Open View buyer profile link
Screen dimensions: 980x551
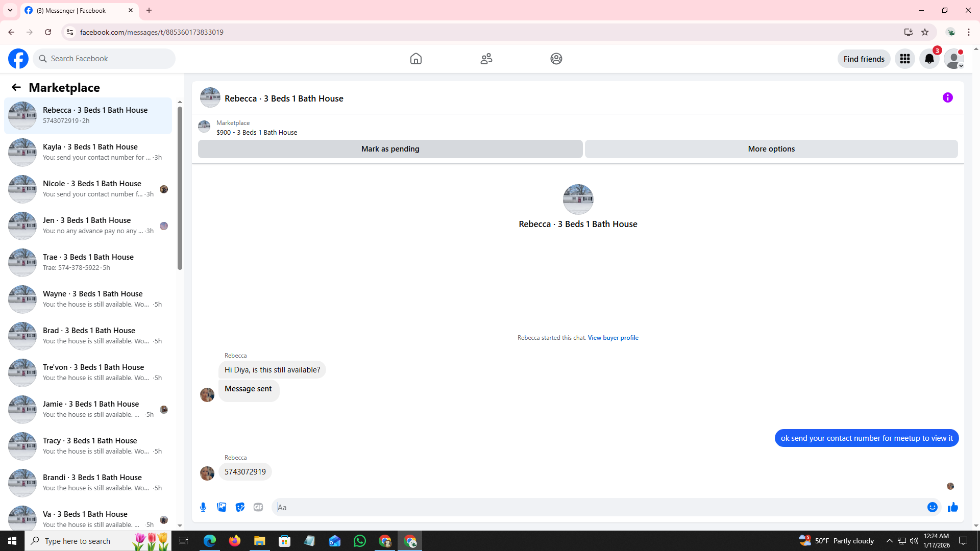[x=612, y=338]
